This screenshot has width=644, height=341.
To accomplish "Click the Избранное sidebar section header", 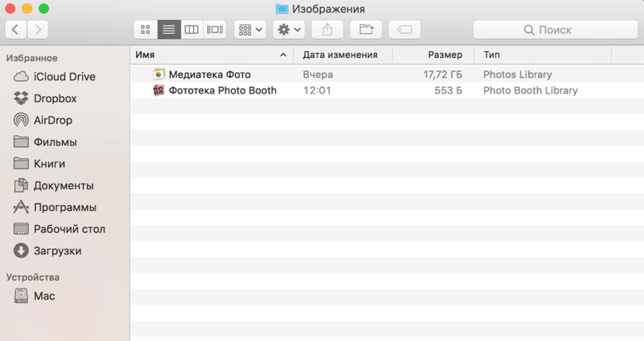I will coord(31,58).
